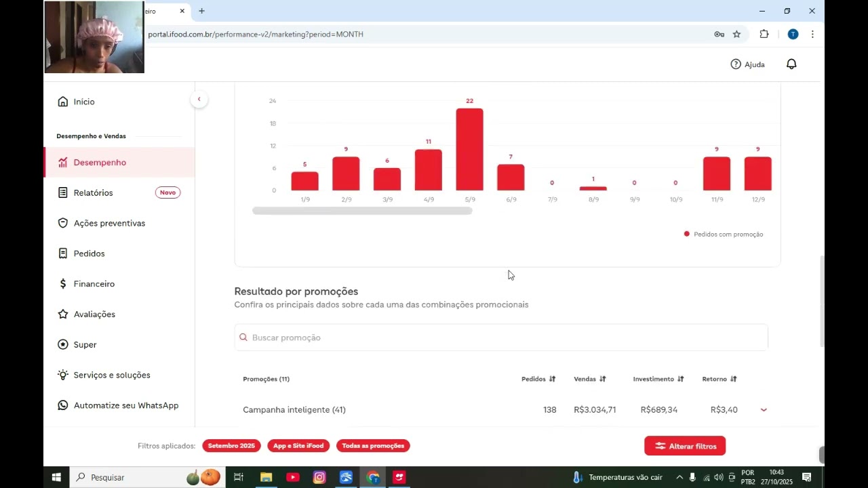The width and height of the screenshot is (868, 488).
Task: Open the volume control in system tray
Action: click(719, 477)
